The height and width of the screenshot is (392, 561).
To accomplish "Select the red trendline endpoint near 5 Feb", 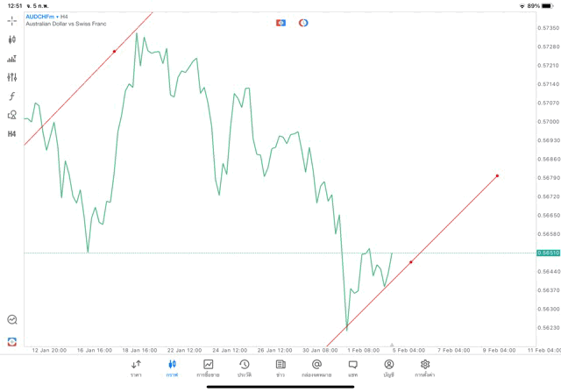I will point(410,261).
